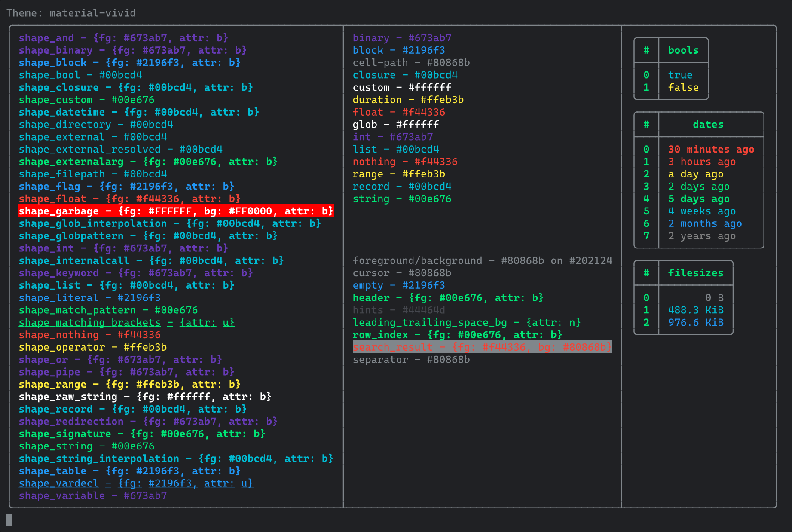The height and width of the screenshot is (532, 792).
Task: Click the shape_string_interpolation line
Action: click(x=176, y=459)
